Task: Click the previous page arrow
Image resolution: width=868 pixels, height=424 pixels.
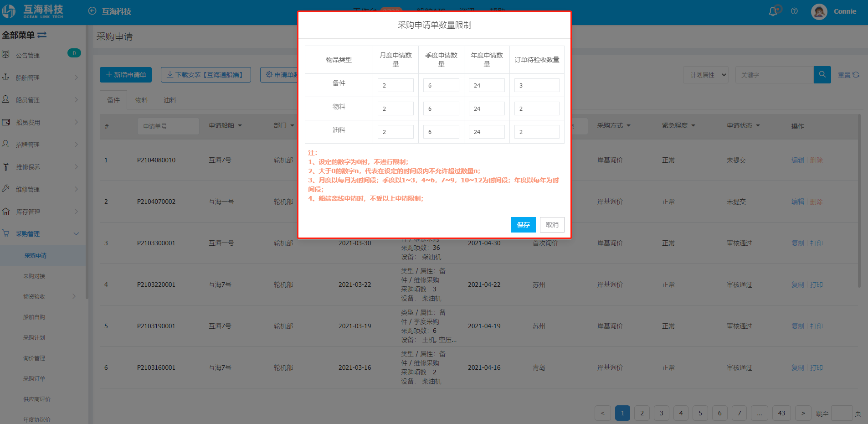Action: 602,413
